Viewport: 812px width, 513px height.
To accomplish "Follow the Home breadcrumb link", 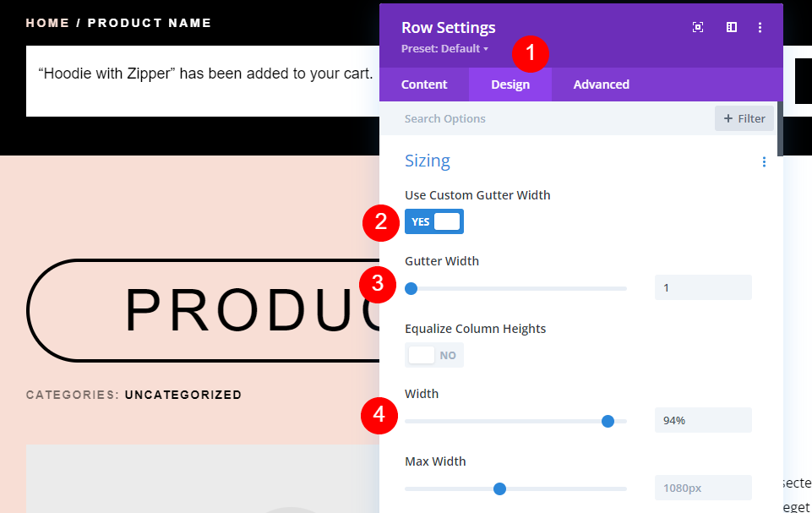I will pyautogui.click(x=47, y=23).
